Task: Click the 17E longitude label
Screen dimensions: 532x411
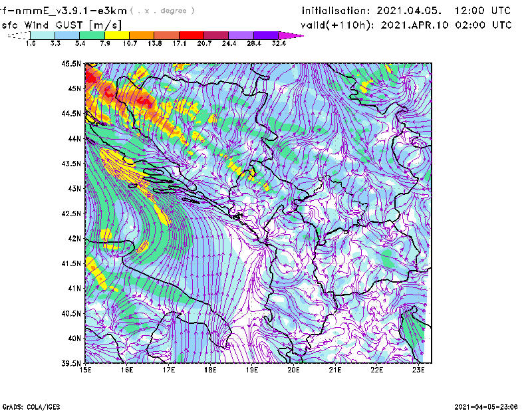Action: [x=169, y=370]
